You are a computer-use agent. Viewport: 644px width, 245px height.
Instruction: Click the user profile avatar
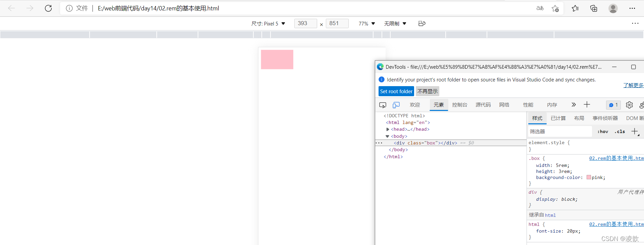[613, 8]
